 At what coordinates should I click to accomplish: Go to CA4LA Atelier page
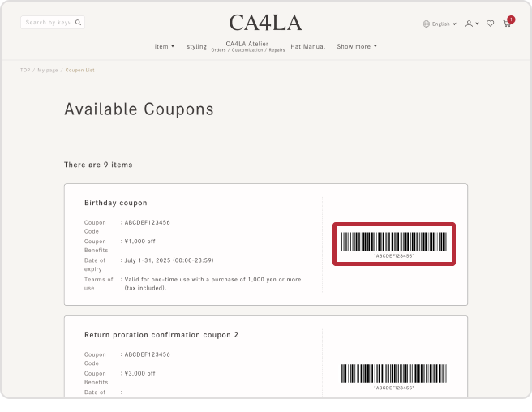click(x=247, y=45)
